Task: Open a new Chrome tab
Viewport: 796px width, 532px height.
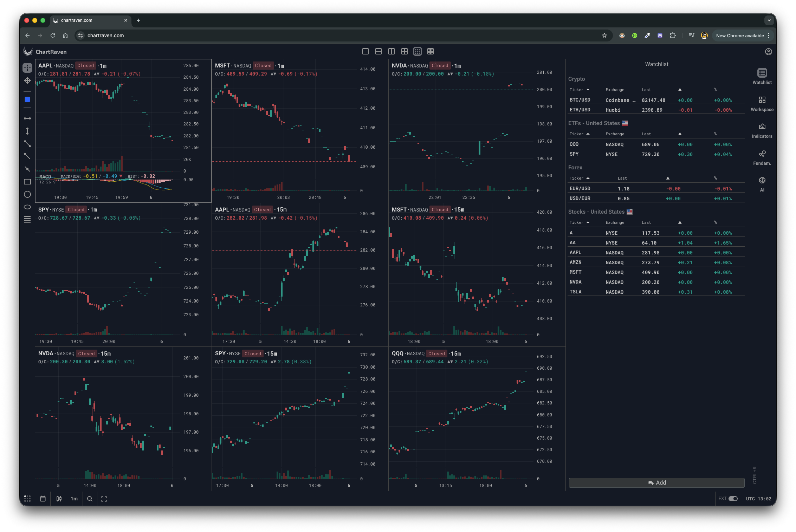Action: click(x=138, y=20)
